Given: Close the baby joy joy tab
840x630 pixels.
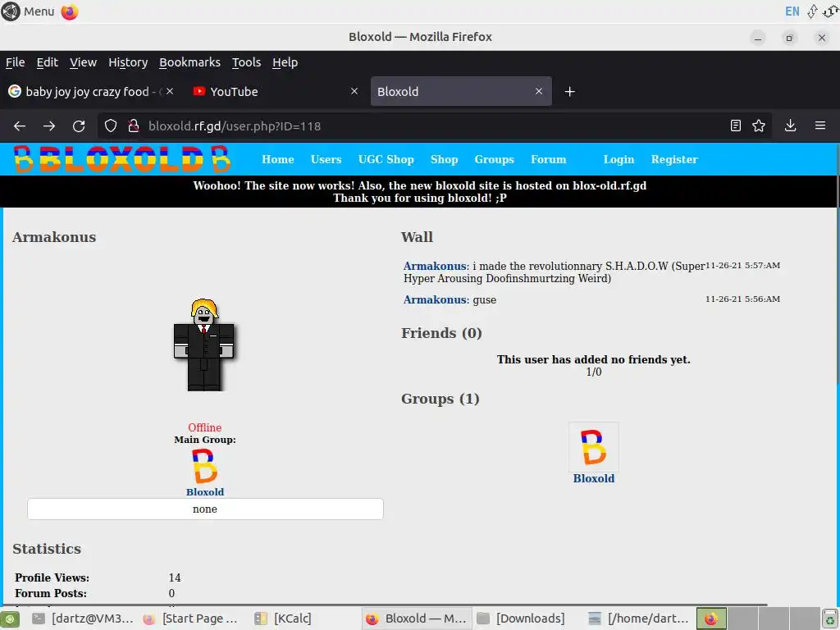Looking at the screenshot, I should 170,92.
